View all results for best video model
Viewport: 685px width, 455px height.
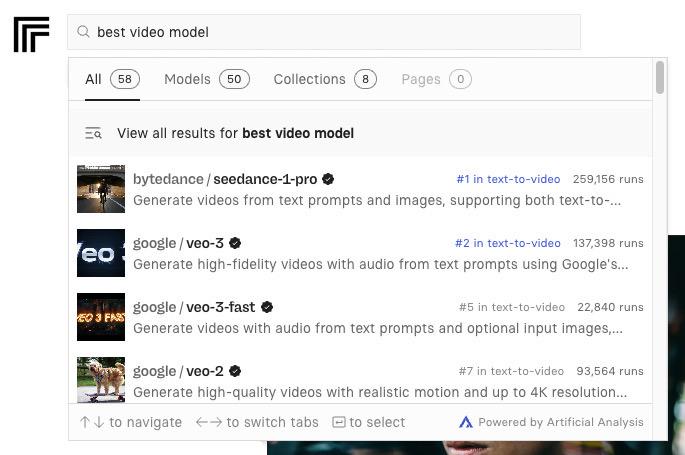(x=360, y=133)
